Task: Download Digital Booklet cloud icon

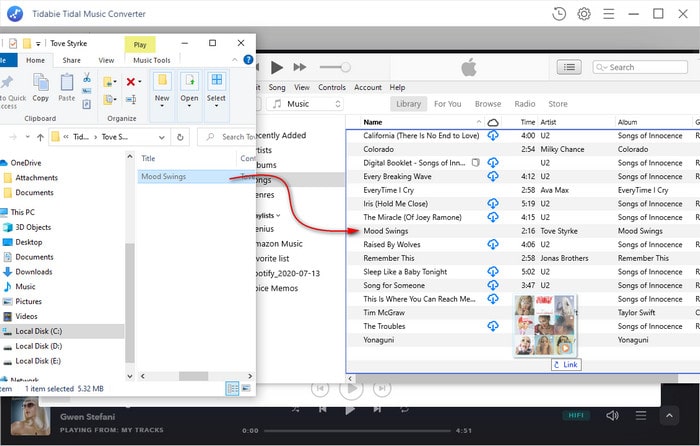Action: click(x=493, y=163)
